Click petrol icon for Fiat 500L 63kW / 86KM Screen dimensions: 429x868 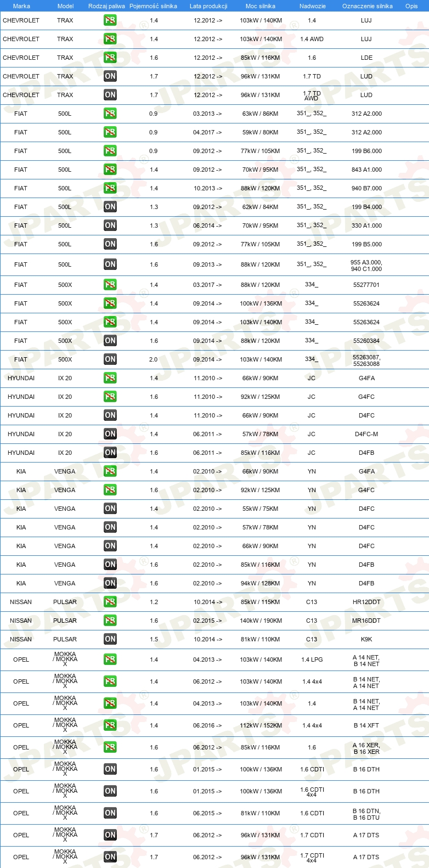pyautogui.click(x=110, y=114)
